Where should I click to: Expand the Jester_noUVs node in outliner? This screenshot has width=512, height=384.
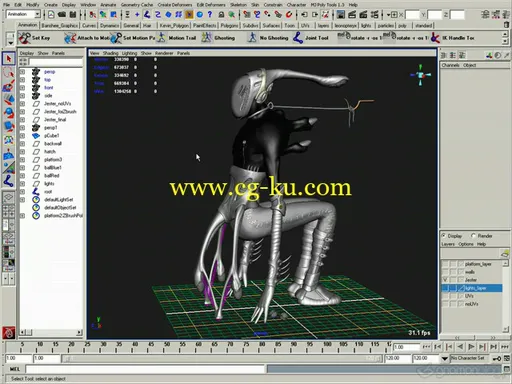click(22, 104)
